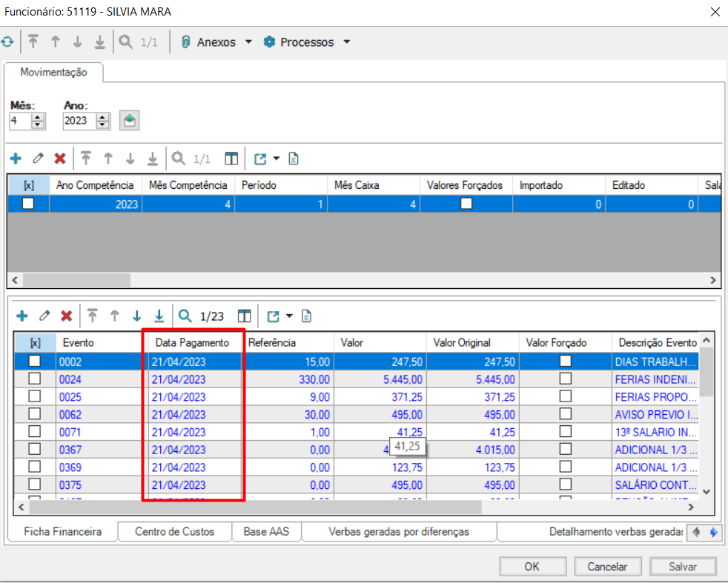Viewport: 728px width, 583px height.
Task: Add new event with lower plus icon
Action: coord(22,316)
